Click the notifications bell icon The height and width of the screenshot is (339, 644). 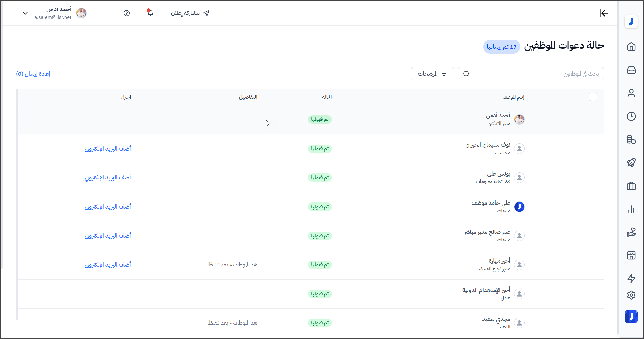tap(150, 13)
